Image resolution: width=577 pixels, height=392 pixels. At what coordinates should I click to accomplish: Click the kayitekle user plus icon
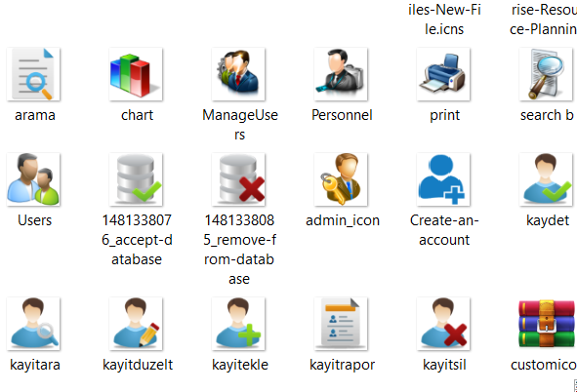point(238,324)
